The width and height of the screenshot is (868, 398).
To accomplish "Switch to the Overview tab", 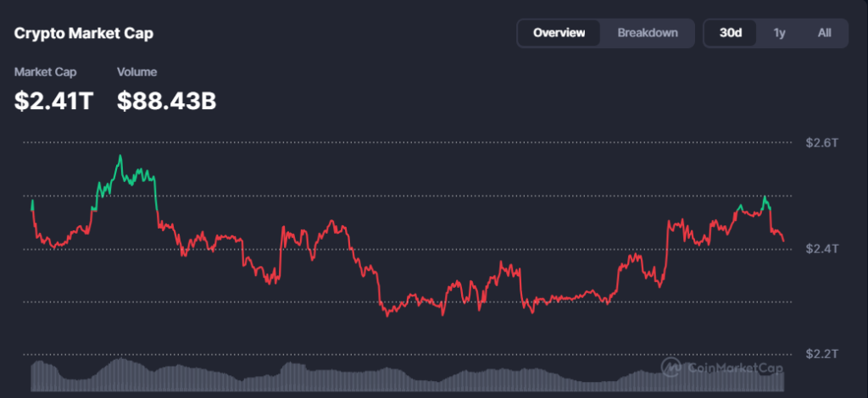I will (559, 33).
